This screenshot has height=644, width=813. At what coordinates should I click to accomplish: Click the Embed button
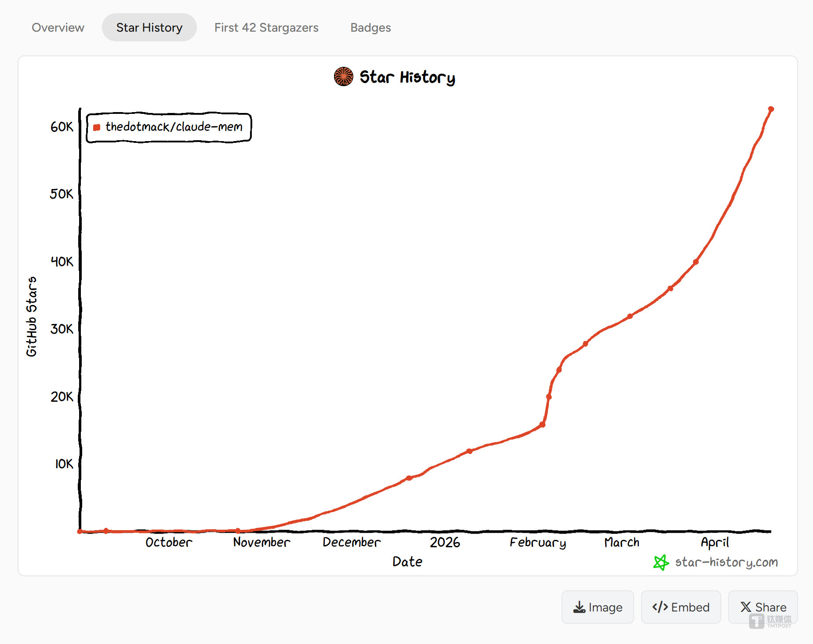coord(681,607)
